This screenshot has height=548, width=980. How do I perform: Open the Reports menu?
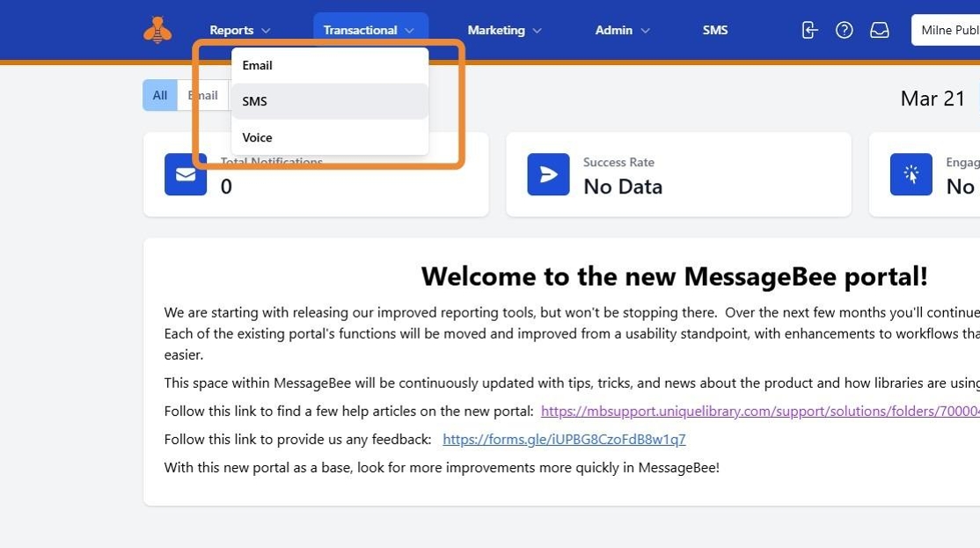point(240,30)
